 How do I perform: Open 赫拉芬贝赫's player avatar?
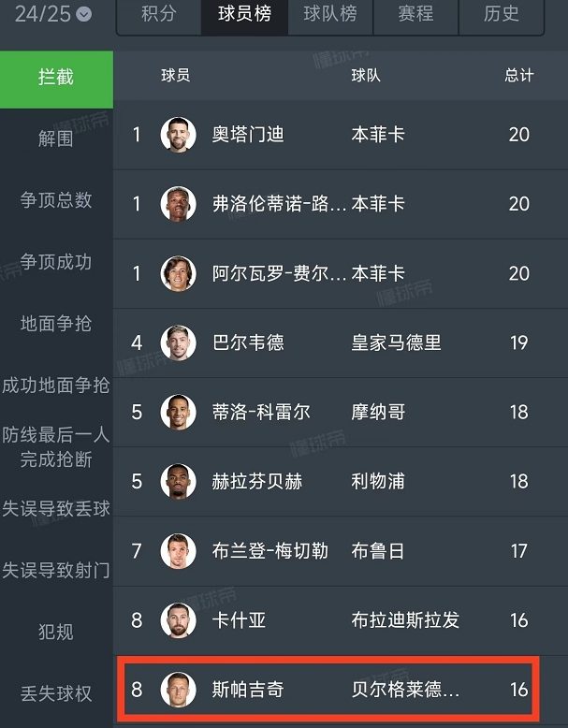tap(178, 482)
